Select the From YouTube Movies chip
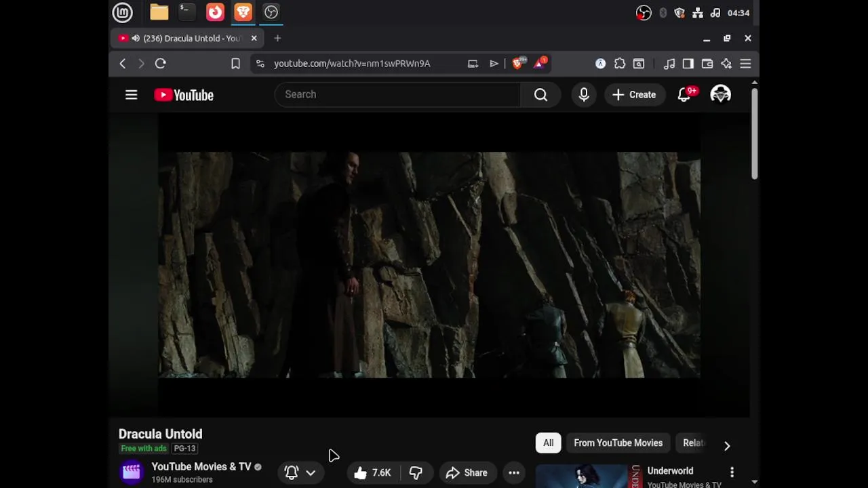This screenshot has width=868, height=488. point(618,443)
